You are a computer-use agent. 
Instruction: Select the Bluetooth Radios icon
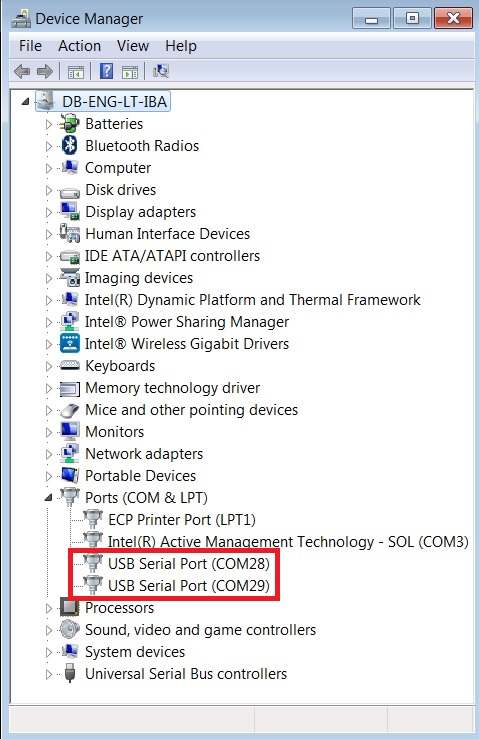coord(70,145)
